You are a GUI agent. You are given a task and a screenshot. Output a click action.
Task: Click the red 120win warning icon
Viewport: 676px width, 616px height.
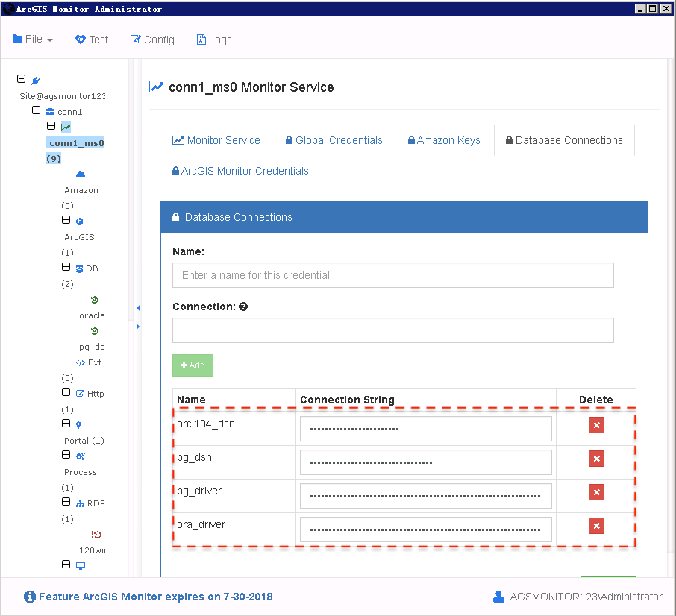(x=96, y=535)
